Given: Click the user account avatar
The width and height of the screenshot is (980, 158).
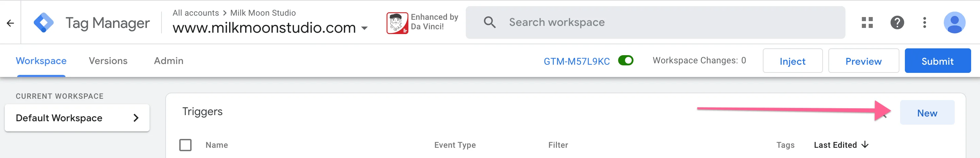Looking at the screenshot, I should pyautogui.click(x=954, y=22).
